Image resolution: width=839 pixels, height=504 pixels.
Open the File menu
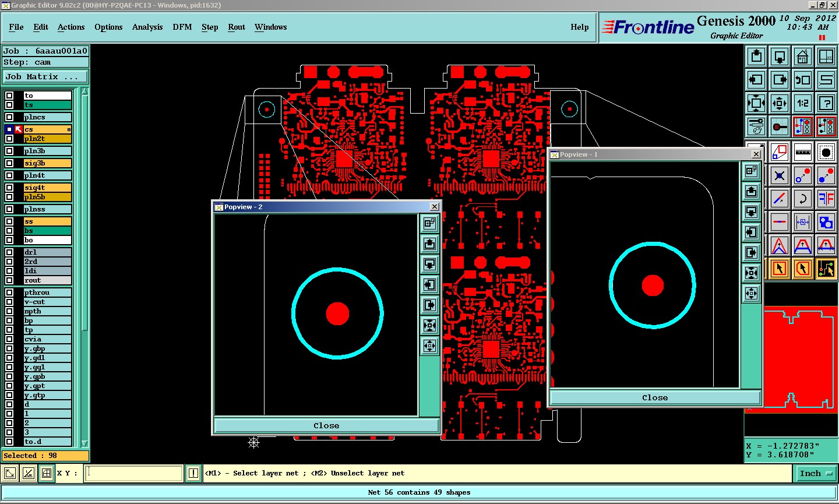coord(16,27)
